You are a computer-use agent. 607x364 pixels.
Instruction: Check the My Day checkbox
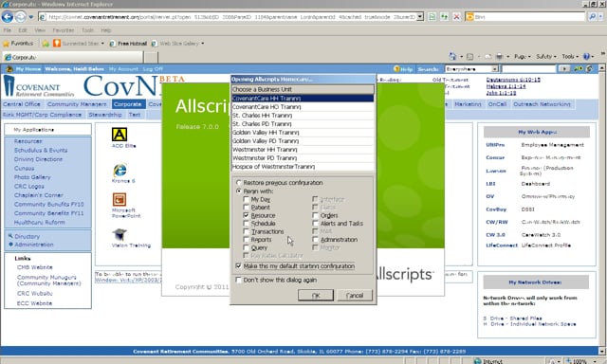[247, 199]
